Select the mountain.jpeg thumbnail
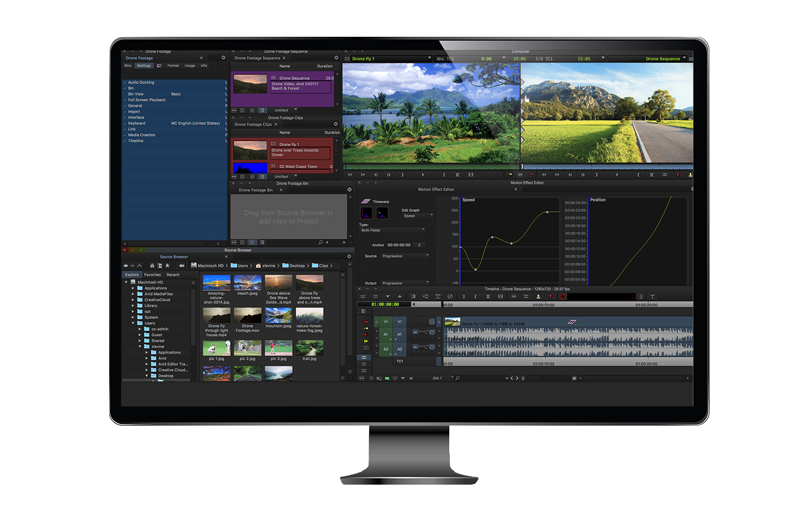This screenshot has height=515, width=812. [279, 315]
